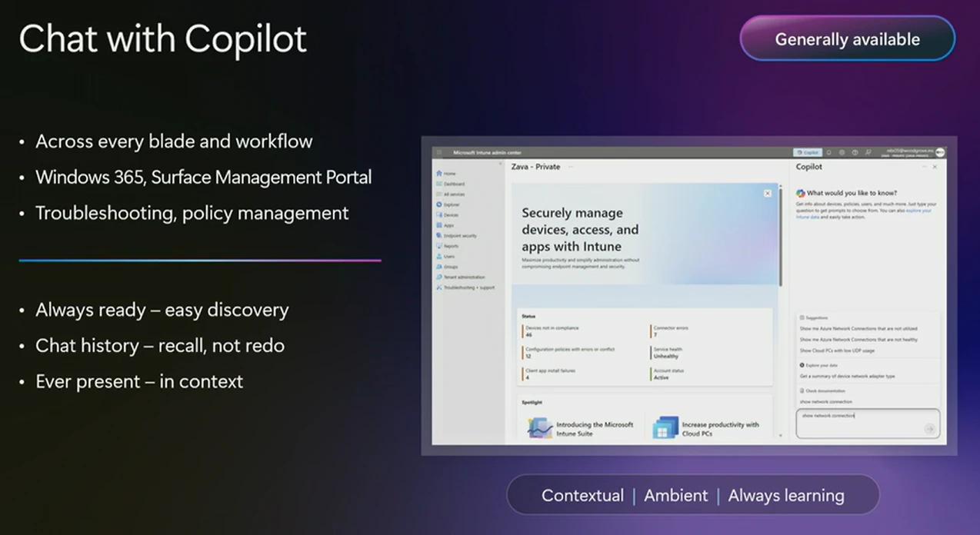
Task: Click the send arrow in Copilot chat
Action: 929,429
